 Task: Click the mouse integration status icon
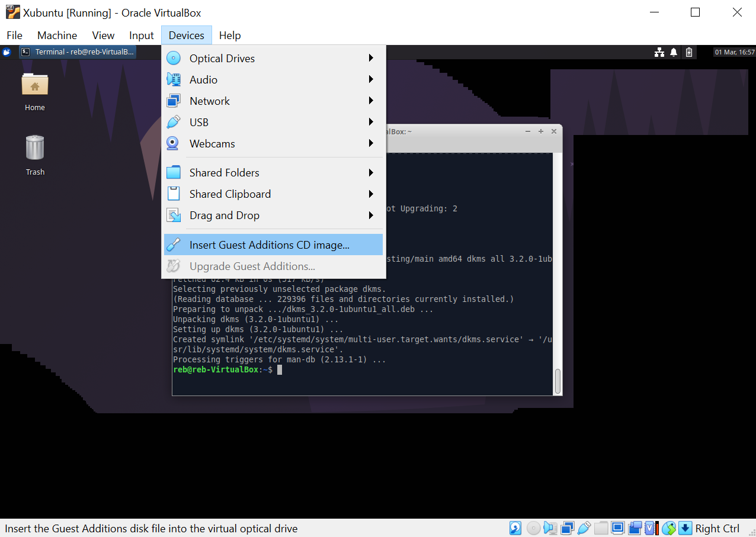click(669, 528)
